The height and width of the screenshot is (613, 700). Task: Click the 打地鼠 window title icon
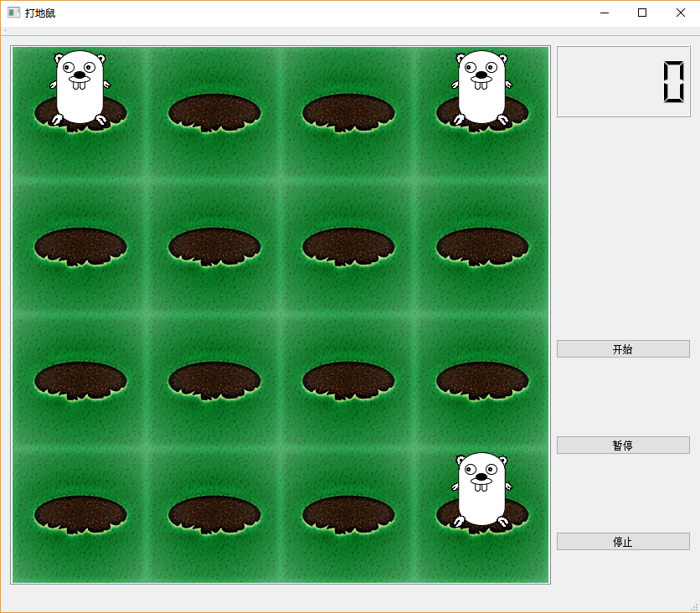(14, 13)
